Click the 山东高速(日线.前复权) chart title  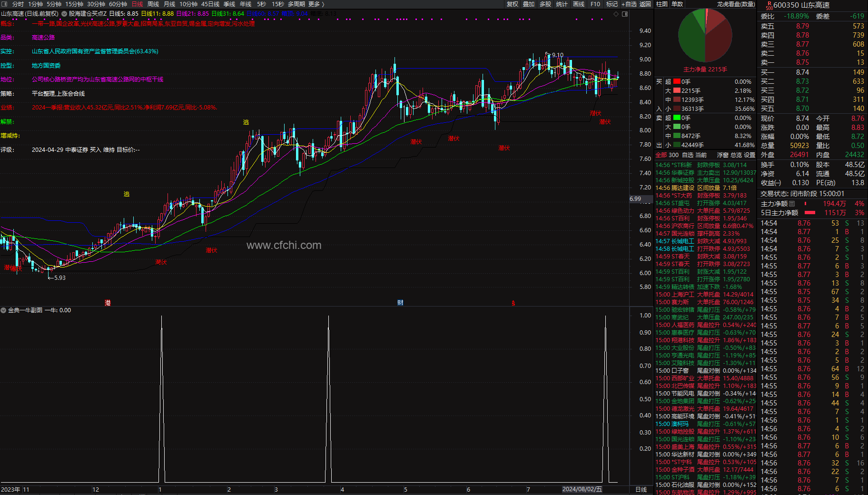coord(30,14)
